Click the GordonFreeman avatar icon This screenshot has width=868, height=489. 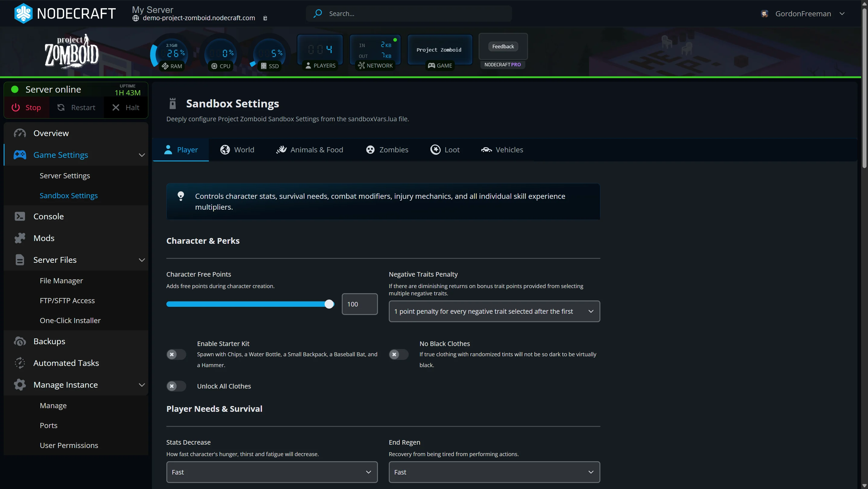(x=765, y=14)
